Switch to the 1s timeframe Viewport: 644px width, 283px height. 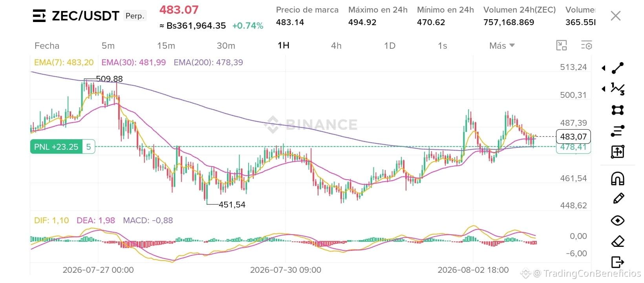tap(443, 46)
